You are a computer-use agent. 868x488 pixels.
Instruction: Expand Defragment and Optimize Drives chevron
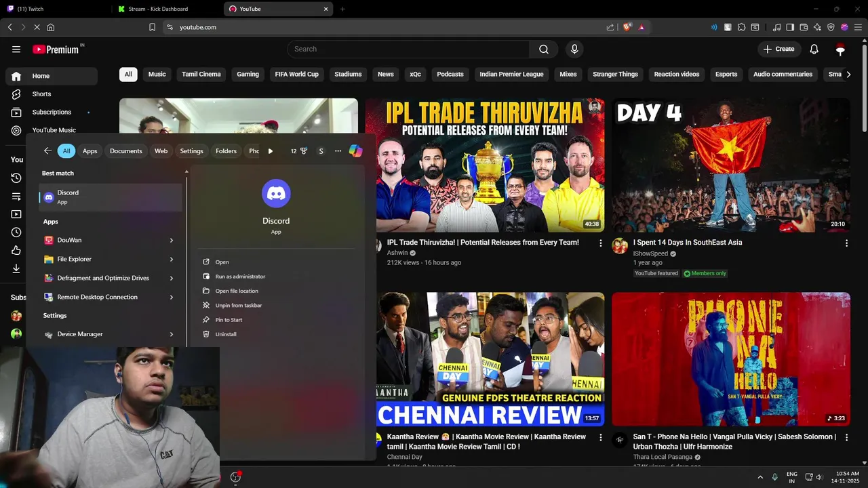pos(172,278)
